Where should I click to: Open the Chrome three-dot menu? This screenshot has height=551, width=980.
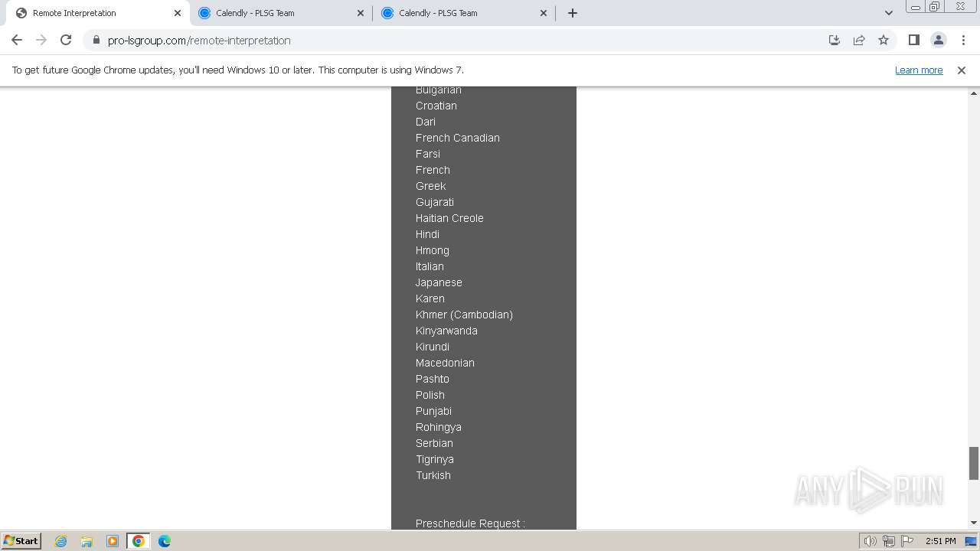(963, 40)
